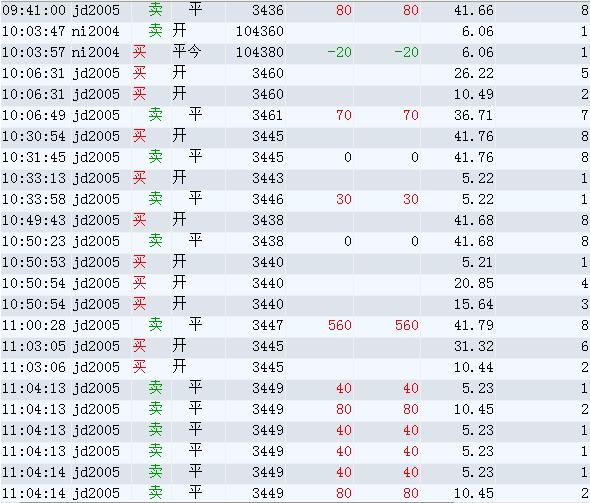
Task: Click the -20 profit value in green
Action: (339, 52)
